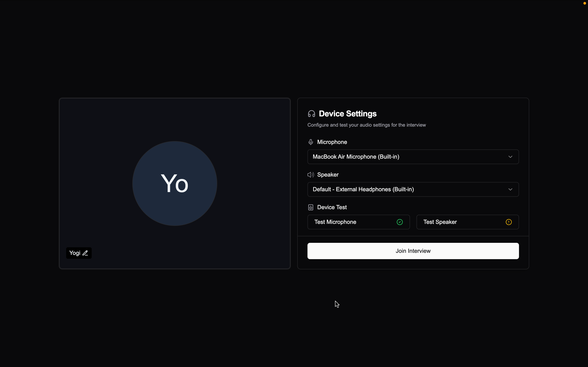The image size is (588, 367).
Task: Click the Join Interview button
Action: (x=413, y=251)
